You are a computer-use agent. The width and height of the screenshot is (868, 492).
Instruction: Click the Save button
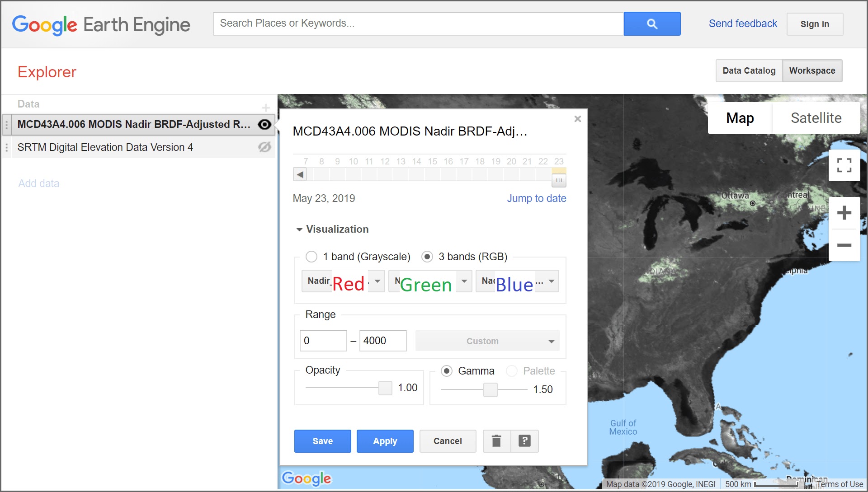pos(322,441)
